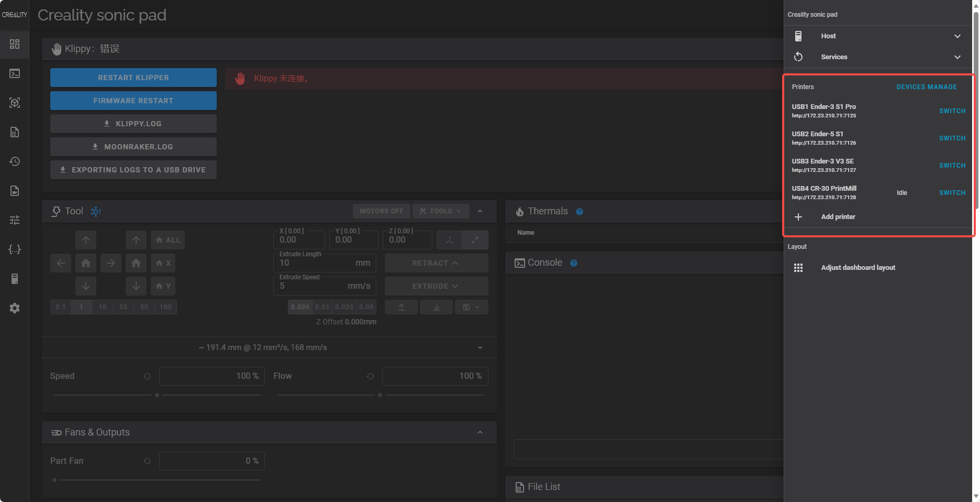Open the Settings gear sidebar icon

tap(15, 308)
